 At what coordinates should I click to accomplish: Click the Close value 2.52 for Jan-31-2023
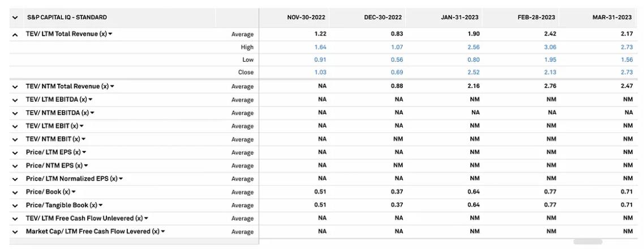(474, 72)
